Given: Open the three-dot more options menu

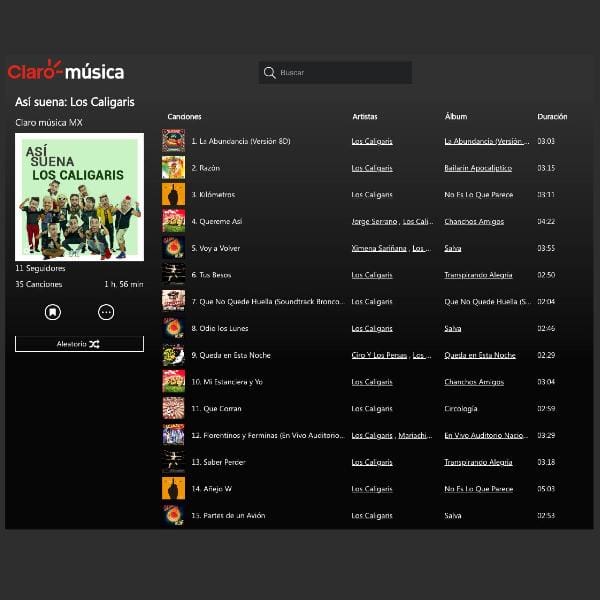Looking at the screenshot, I should pyautogui.click(x=106, y=312).
